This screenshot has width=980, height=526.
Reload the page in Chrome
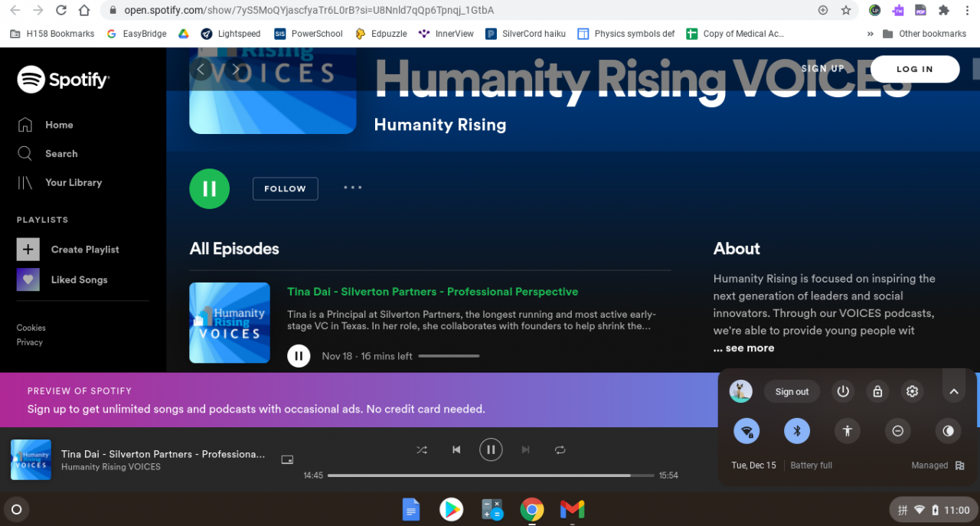62,10
